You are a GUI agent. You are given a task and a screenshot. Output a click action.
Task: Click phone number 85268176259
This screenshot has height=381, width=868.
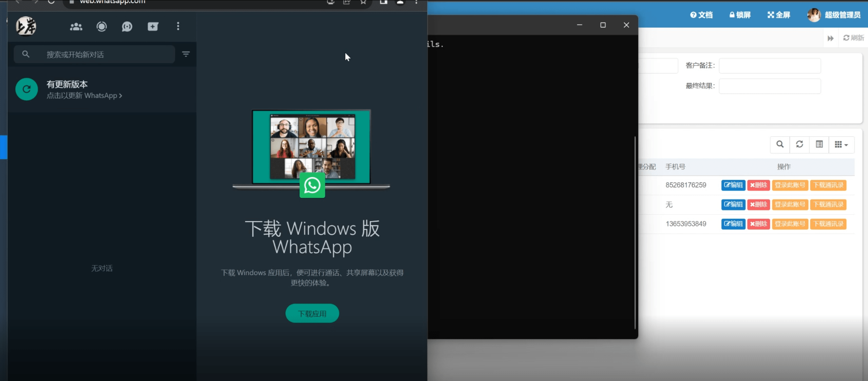tap(686, 185)
